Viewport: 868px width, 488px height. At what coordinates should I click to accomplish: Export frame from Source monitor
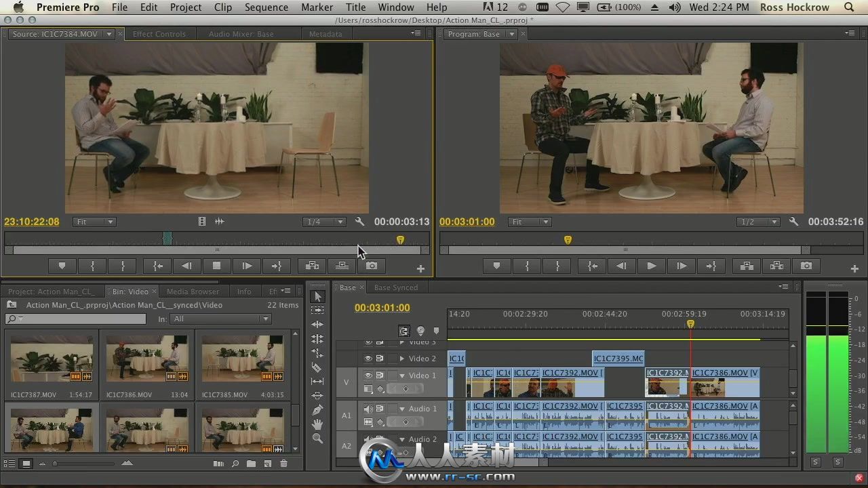(x=372, y=266)
